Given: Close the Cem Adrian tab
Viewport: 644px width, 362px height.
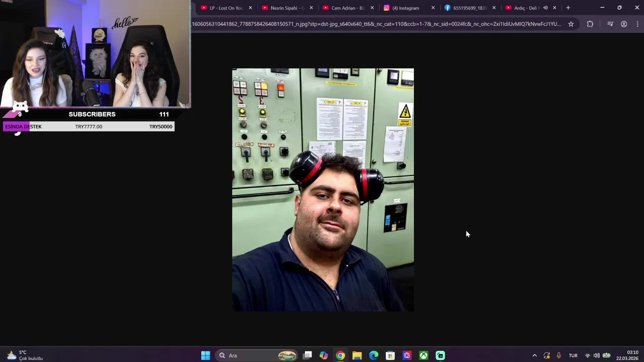Looking at the screenshot, I should tap(372, 8).
